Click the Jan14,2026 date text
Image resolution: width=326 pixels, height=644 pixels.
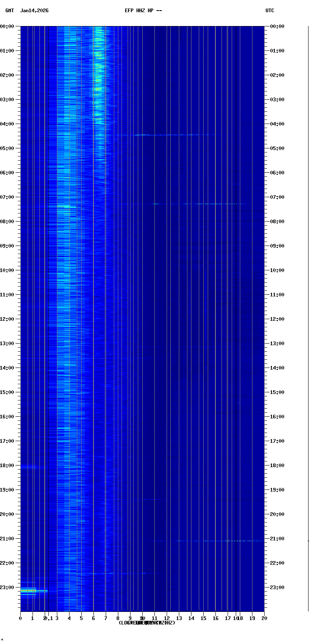click(34, 11)
